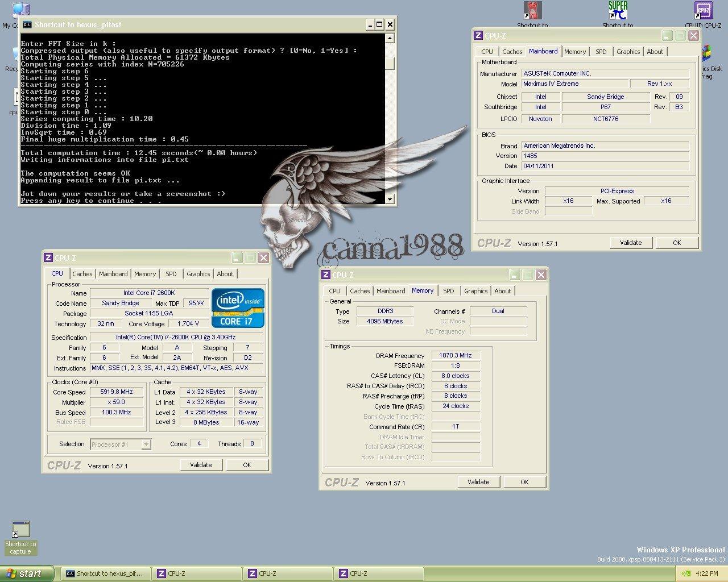Click the NVIDIA system tray icon

(x=685, y=573)
